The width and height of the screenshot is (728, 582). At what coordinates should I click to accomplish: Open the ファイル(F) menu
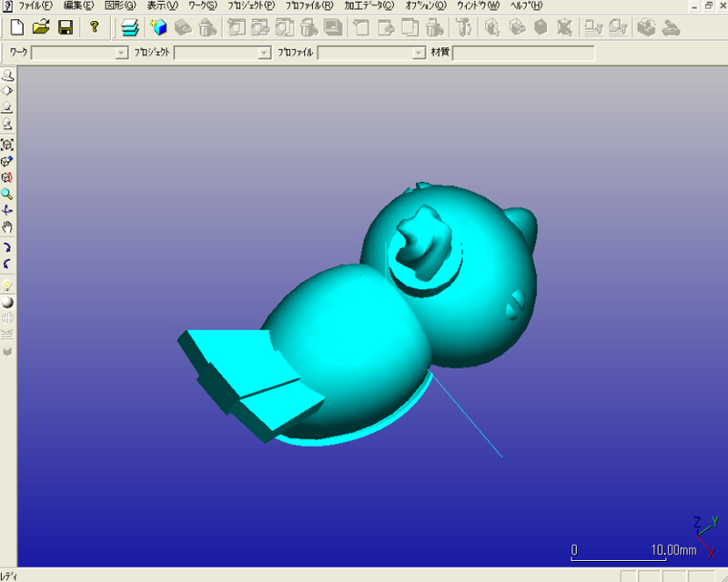pyautogui.click(x=35, y=5)
